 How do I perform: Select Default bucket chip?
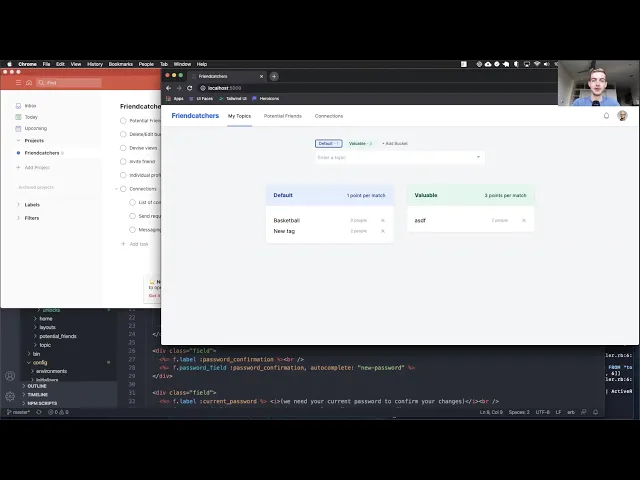pos(329,144)
